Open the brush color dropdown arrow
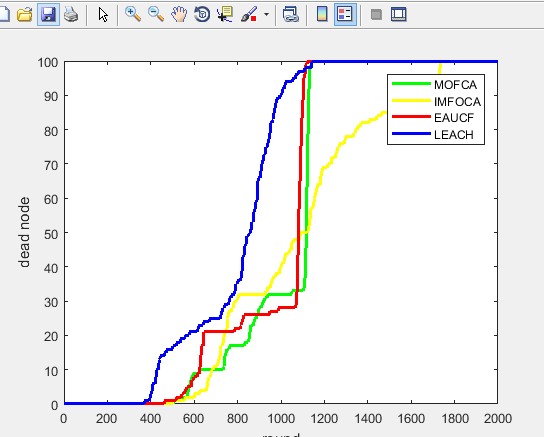544x437 pixels. click(x=266, y=15)
